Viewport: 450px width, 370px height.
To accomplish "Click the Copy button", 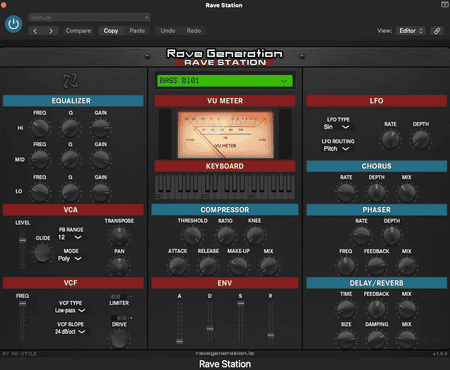I will click(111, 31).
